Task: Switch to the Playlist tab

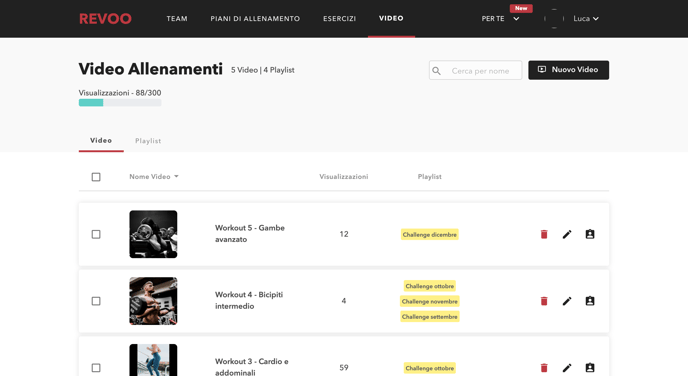Action: [148, 141]
